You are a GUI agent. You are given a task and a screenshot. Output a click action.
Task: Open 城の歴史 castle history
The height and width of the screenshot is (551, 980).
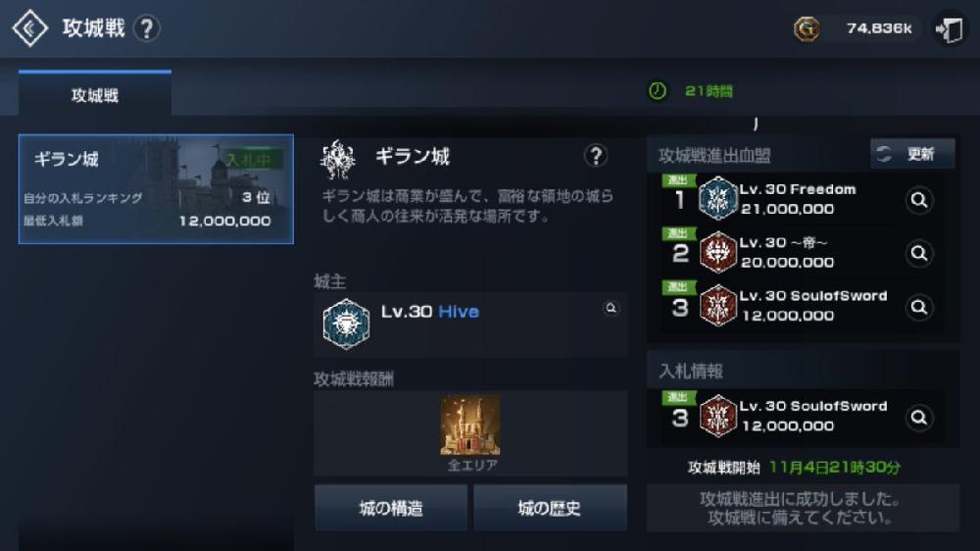click(550, 508)
